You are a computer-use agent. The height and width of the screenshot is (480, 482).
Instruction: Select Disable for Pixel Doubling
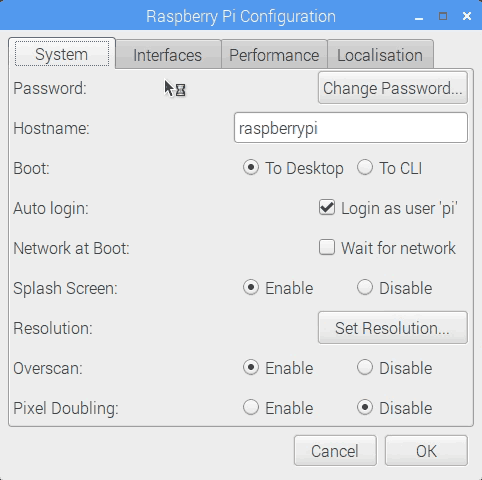pos(395,408)
